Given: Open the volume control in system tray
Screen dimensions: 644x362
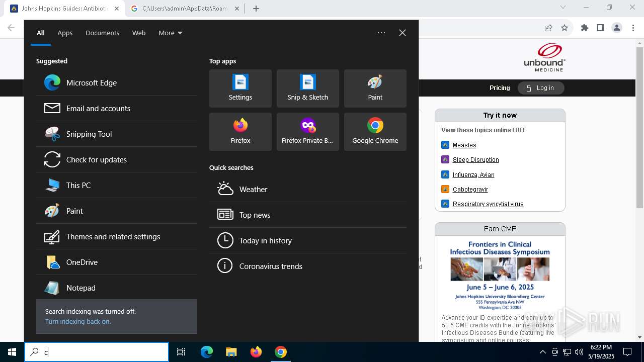Looking at the screenshot, I should 579,352.
